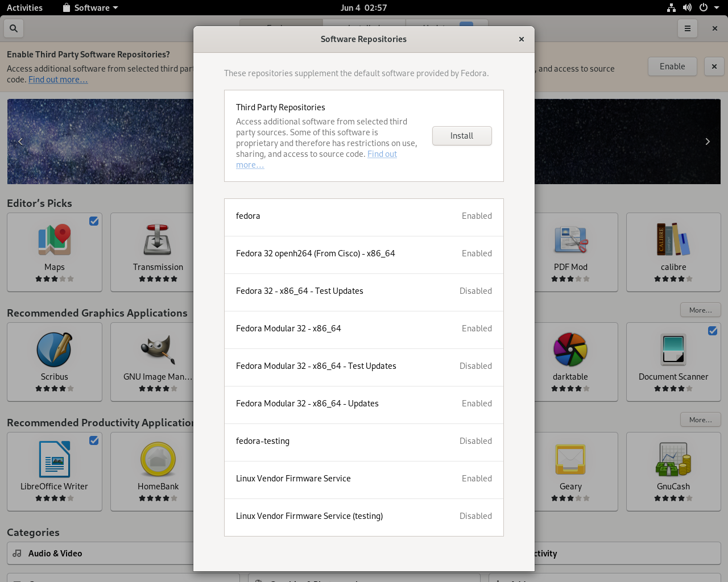The height and width of the screenshot is (582, 728).
Task: Show More… Recommended Graphics Applications
Action: pos(701,310)
